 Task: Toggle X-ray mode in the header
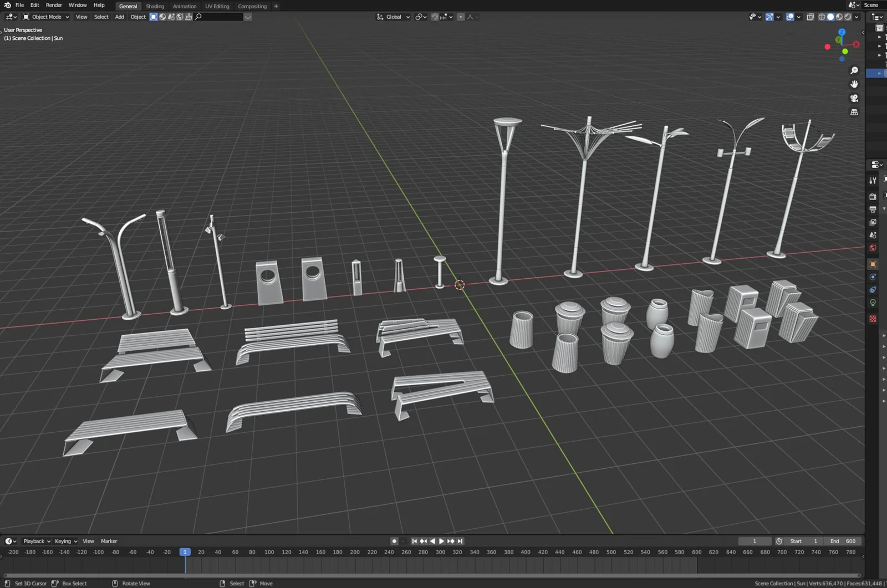pyautogui.click(x=810, y=17)
